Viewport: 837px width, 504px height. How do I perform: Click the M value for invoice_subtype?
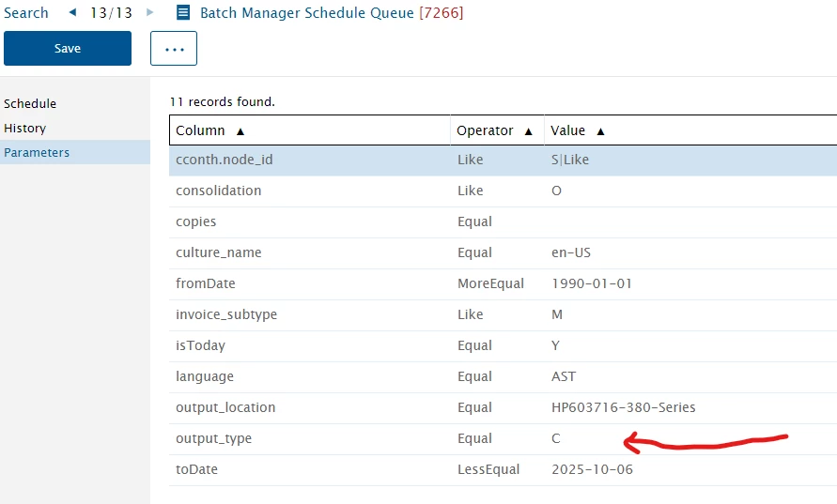point(557,314)
